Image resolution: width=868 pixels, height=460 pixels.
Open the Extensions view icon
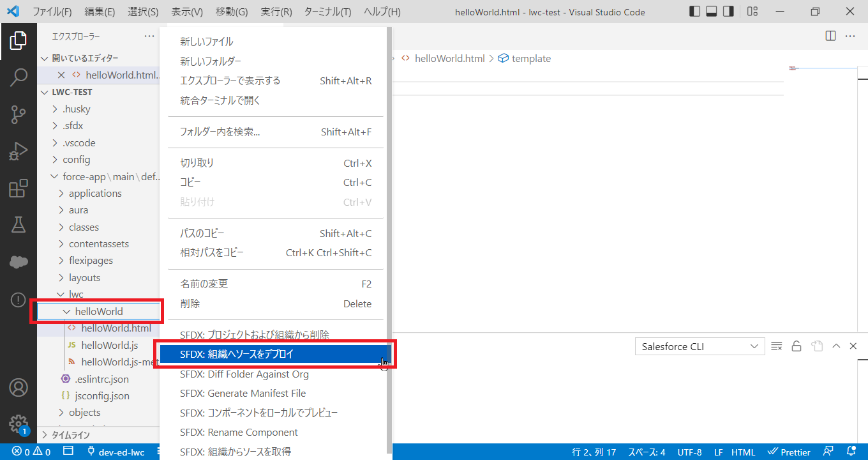pos(19,188)
